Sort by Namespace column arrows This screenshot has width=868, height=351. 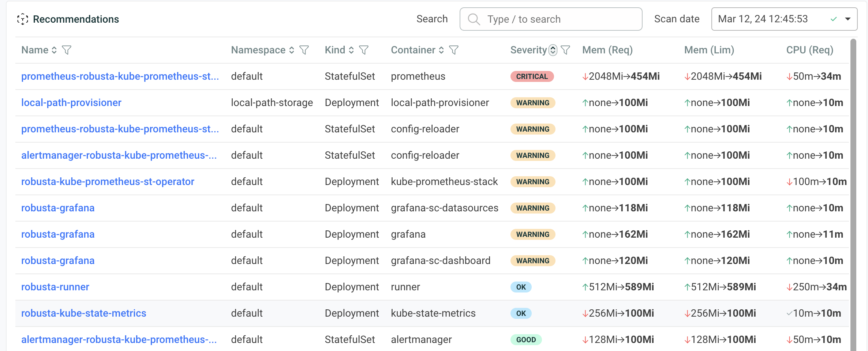292,50
